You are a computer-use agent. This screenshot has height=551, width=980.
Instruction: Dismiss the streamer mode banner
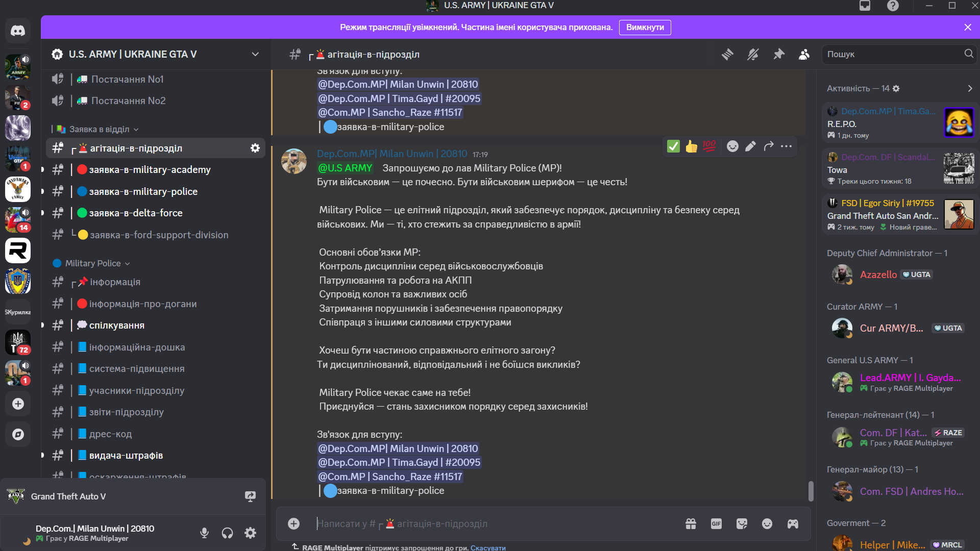(968, 28)
